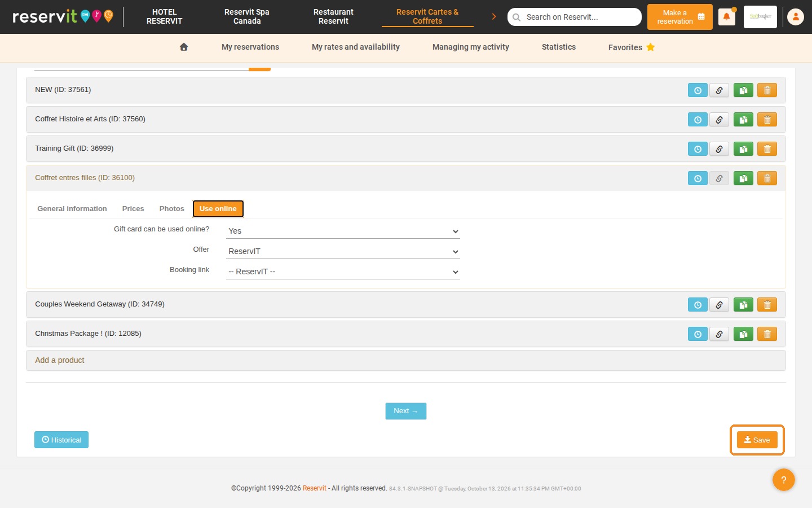
Task: Switch to the Prices tab
Action: click(x=133, y=209)
